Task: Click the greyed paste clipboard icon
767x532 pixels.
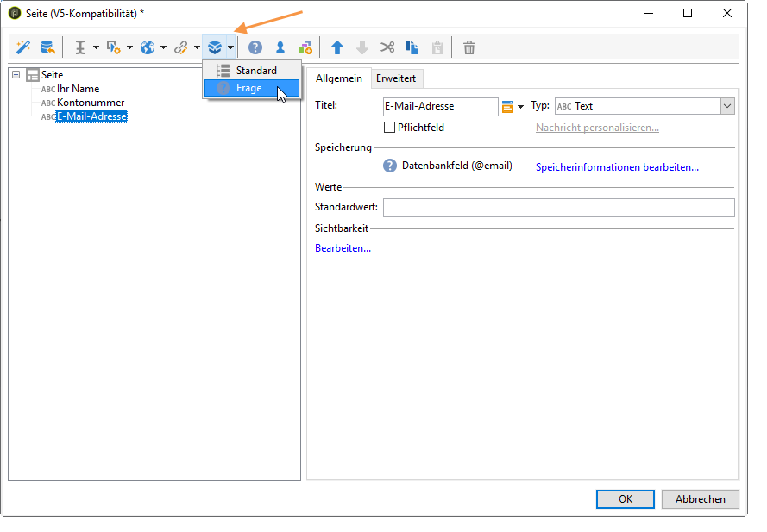Action: pos(437,47)
